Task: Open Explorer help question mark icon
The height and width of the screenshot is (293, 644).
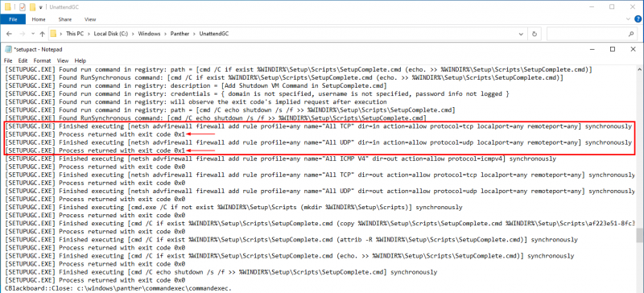Action: coord(638,19)
